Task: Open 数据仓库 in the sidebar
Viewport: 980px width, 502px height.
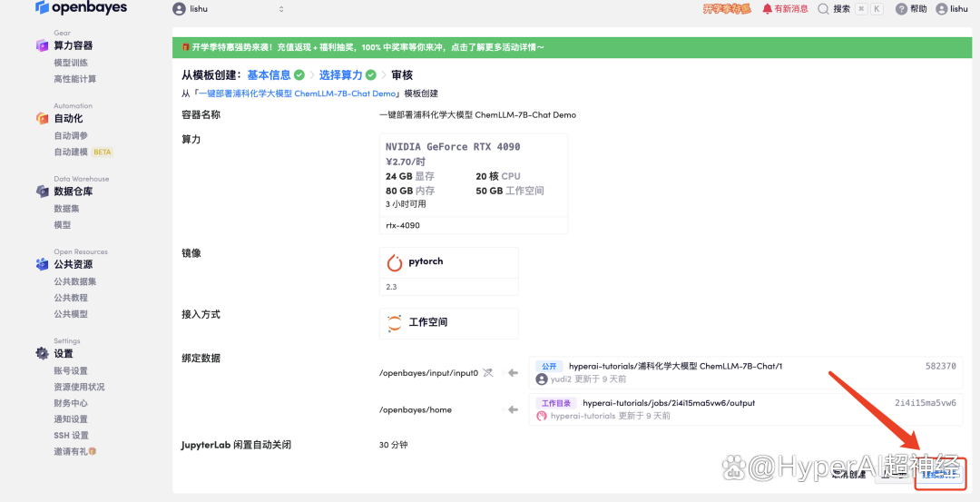Action: coord(73,192)
